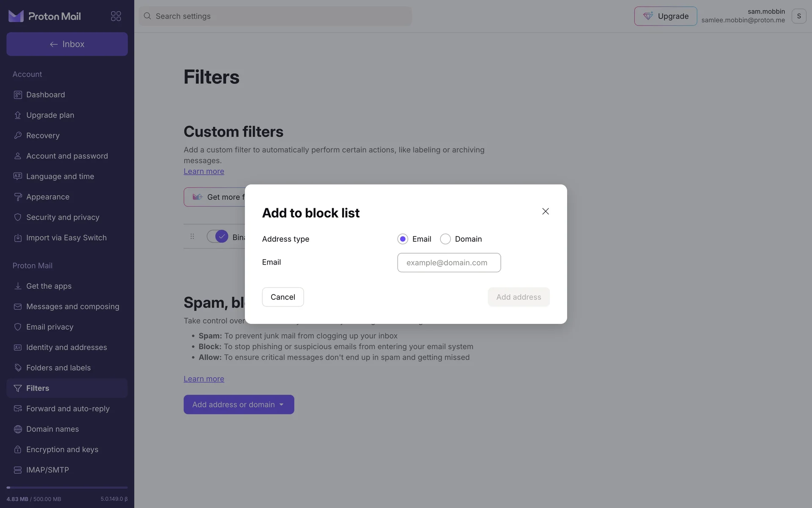Go to Identity and addresses section

(x=66, y=348)
